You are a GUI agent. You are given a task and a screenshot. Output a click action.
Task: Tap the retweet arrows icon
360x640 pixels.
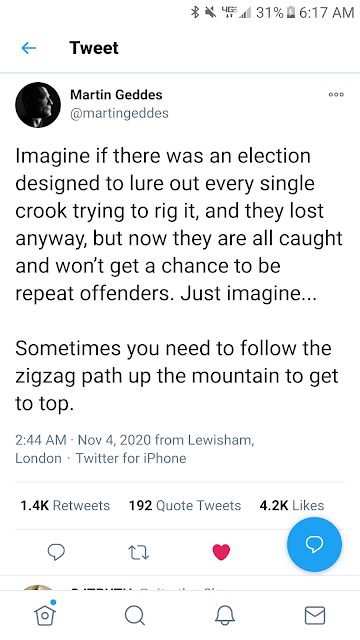[x=139, y=553]
